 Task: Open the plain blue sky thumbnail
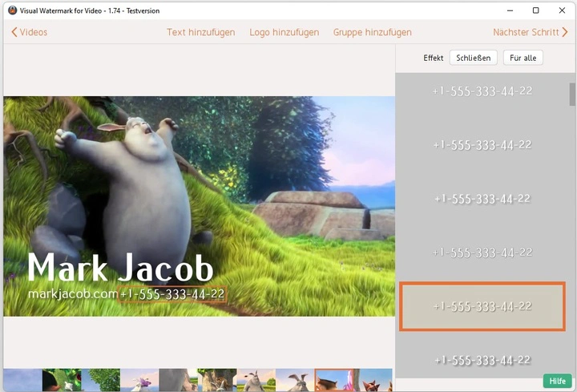point(22,380)
